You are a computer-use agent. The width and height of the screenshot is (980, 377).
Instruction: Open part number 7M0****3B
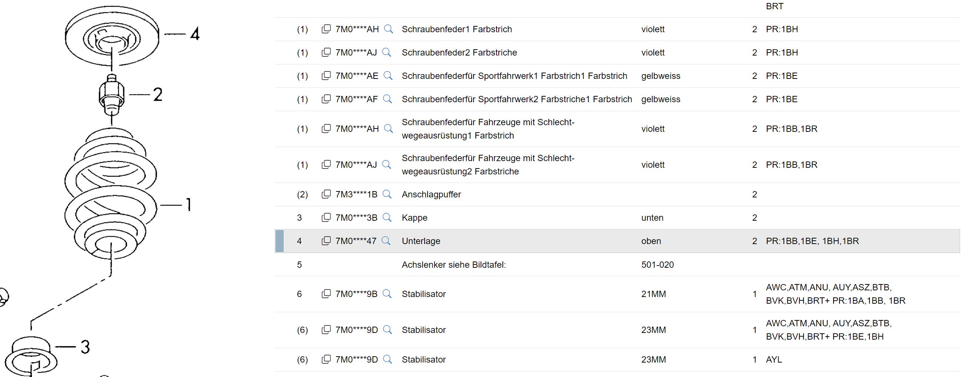(356, 218)
